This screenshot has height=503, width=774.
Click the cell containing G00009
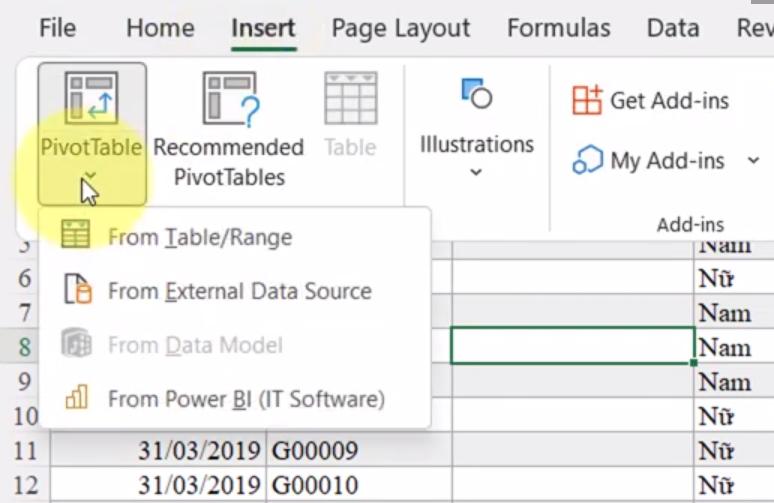click(359, 450)
